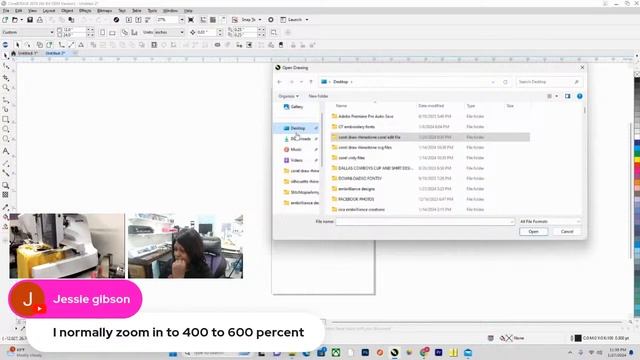
Task: Click the Windows Start button
Action: [173, 353]
